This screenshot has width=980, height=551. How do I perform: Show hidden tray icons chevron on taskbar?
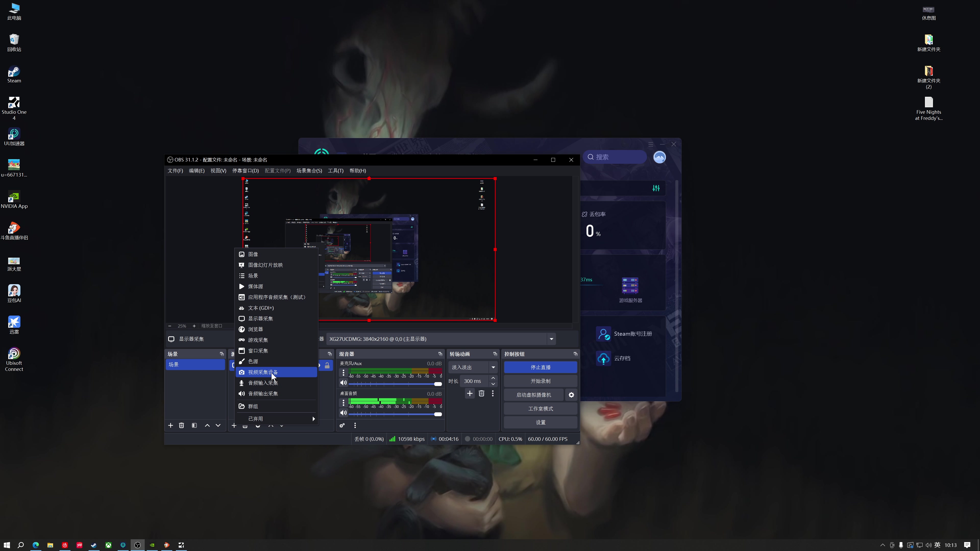click(x=883, y=545)
